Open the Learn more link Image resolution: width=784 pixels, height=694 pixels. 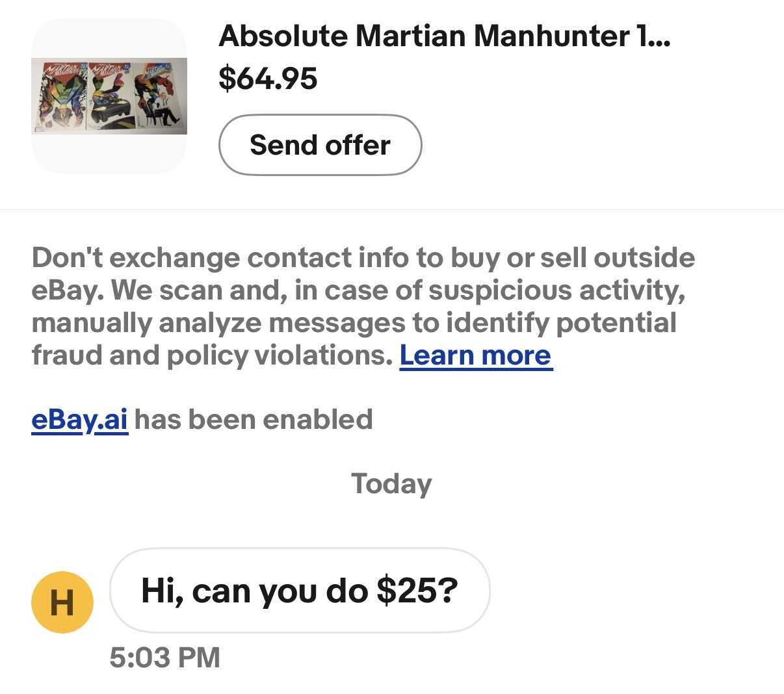(475, 355)
